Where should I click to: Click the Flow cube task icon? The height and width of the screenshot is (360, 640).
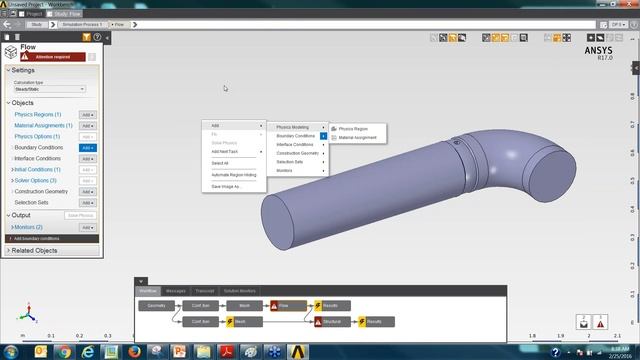11,52
